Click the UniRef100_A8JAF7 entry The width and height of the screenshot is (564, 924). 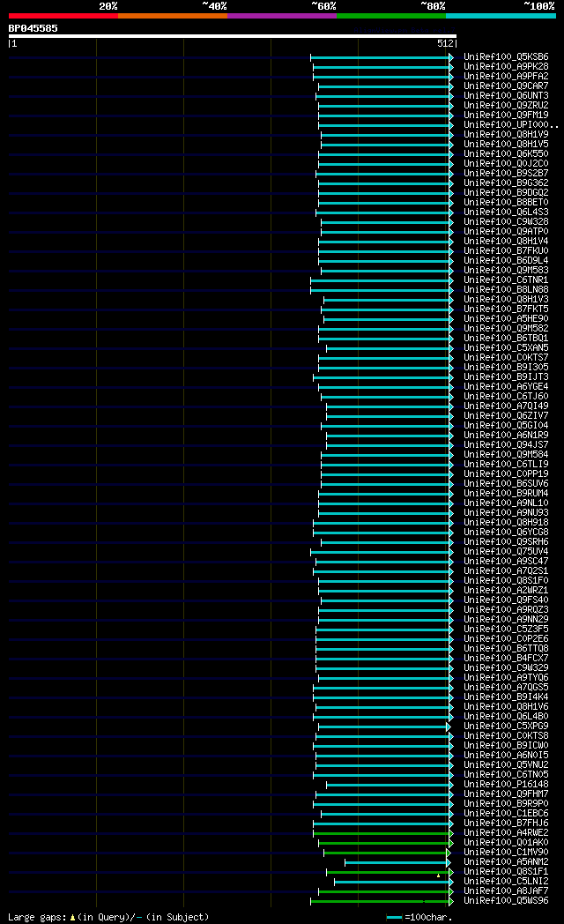(x=506, y=891)
